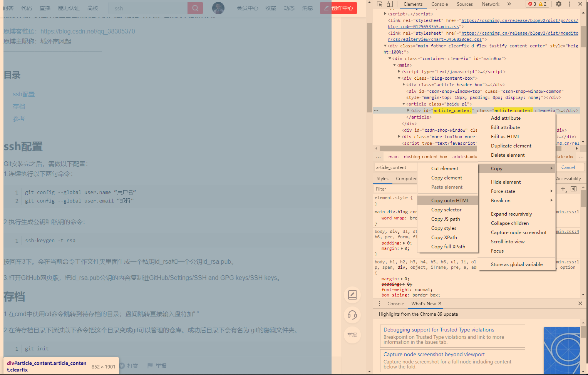Image resolution: width=588 pixels, height=375 pixels.
Task: Click the error and warning count badge
Action: [538, 4]
